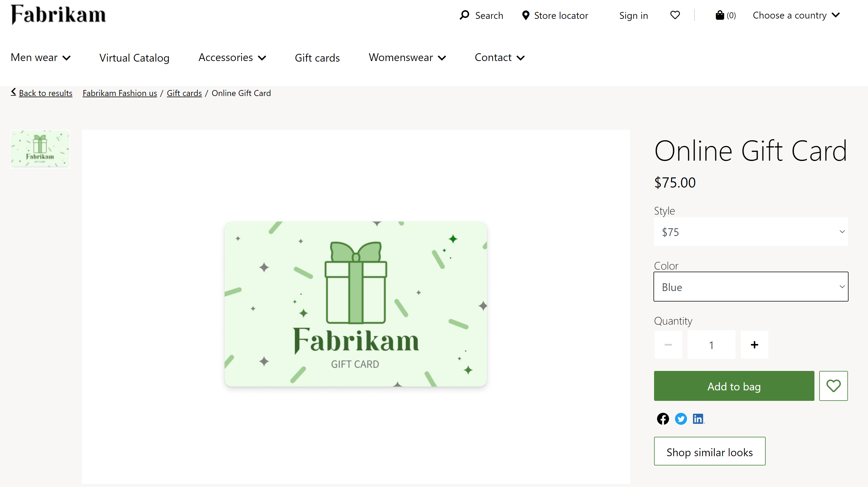Open the Color dropdown menu

[751, 287]
